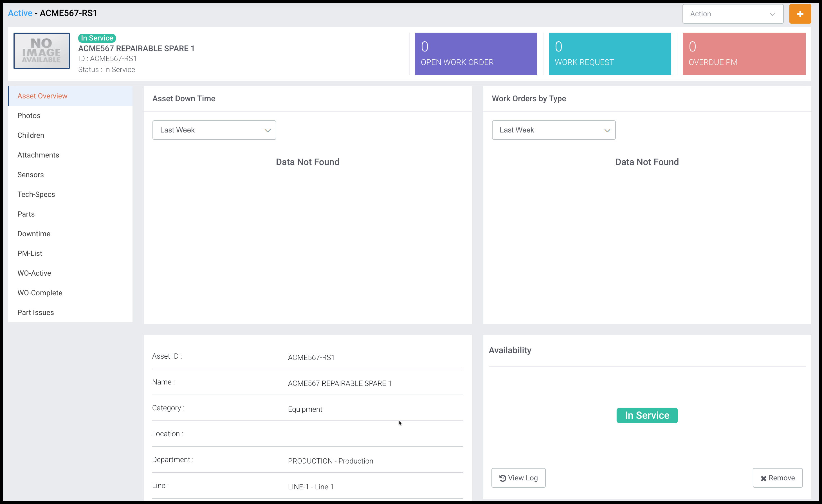Switch to the Photos tab
The width and height of the screenshot is (822, 504).
[29, 116]
